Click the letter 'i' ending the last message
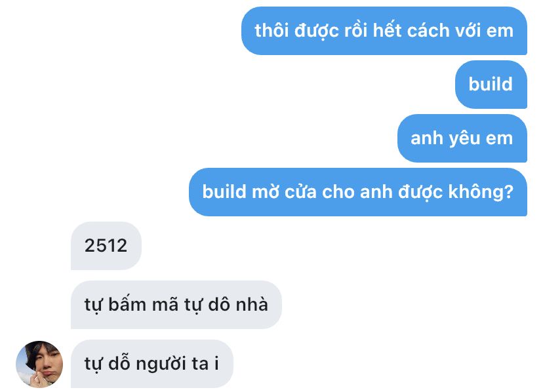543x392 pixels. (216, 363)
